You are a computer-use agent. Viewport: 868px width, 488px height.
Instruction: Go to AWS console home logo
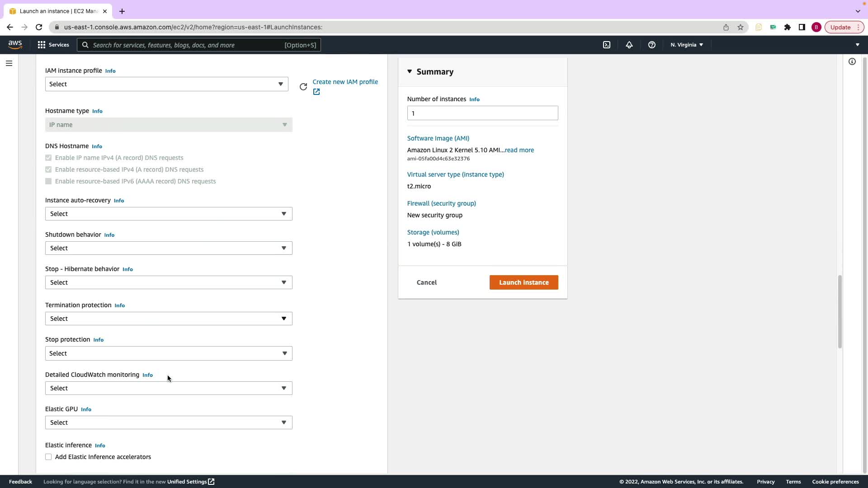tap(15, 44)
